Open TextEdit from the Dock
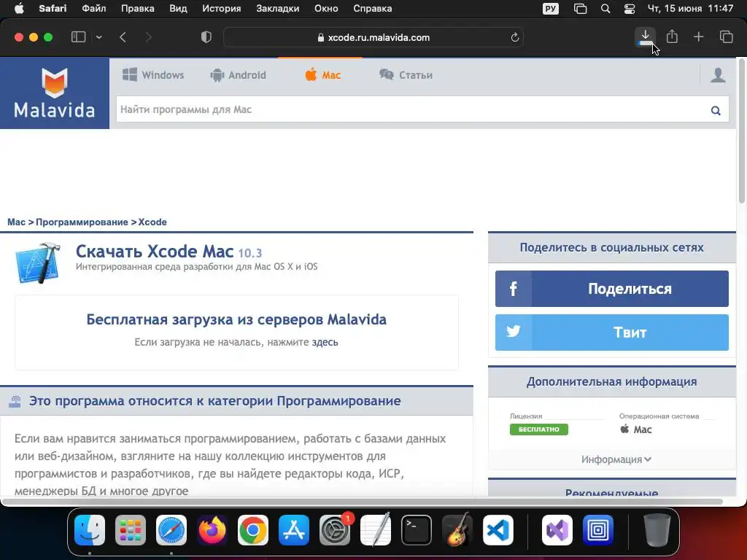Image resolution: width=747 pixels, height=560 pixels. (x=376, y=530)
